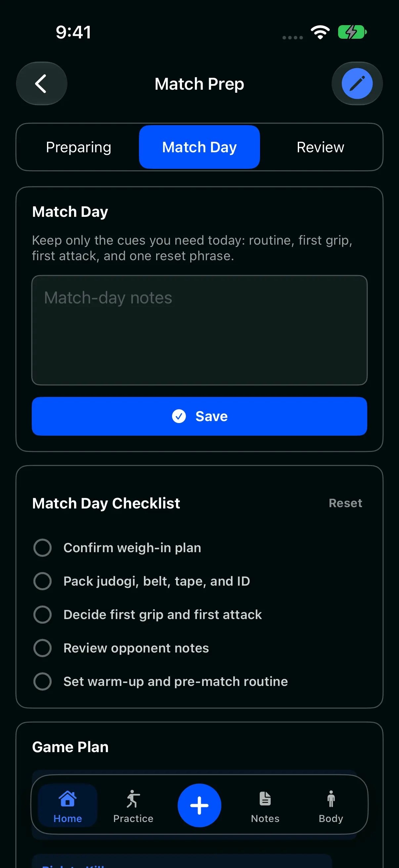This screenshot has height=868, width=399.
Task: Tap the back chevron button
Action: (x=41, y=83)
